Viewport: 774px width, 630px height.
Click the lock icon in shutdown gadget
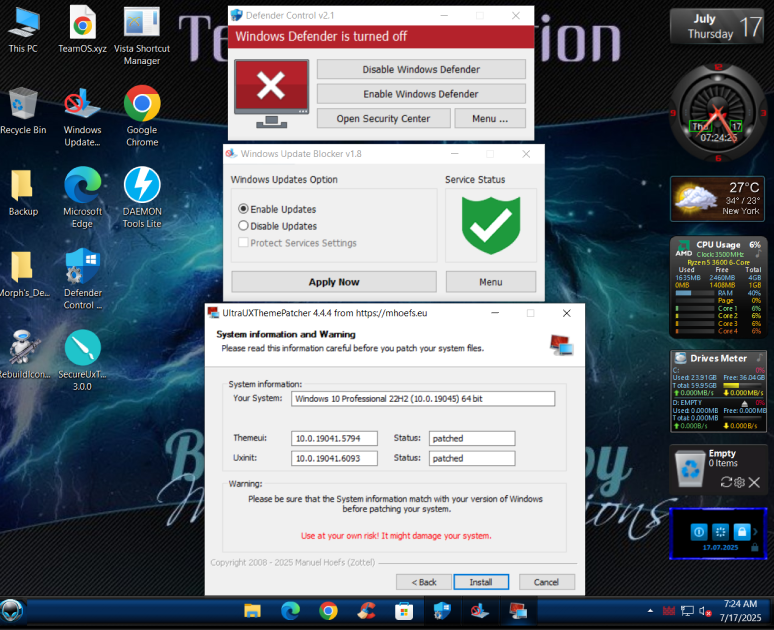point(742,532)
